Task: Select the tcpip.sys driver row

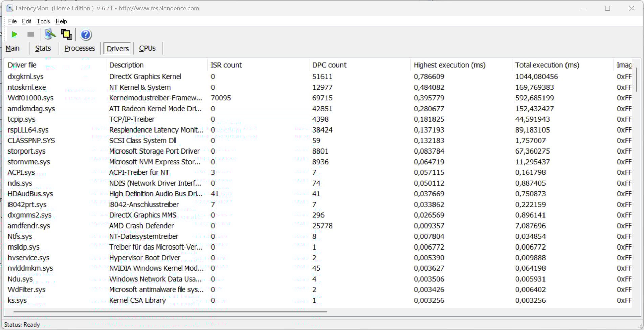Action: point(318,119)
